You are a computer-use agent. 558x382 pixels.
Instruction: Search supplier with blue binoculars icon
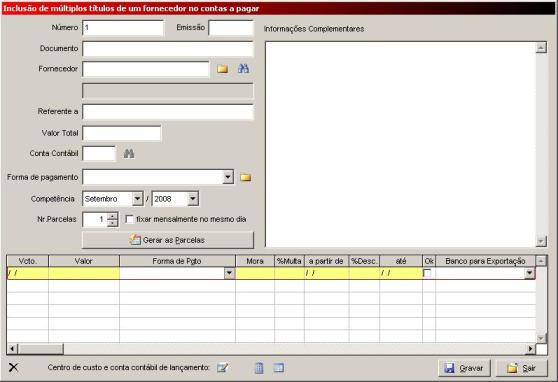click(x=243, y=68)
